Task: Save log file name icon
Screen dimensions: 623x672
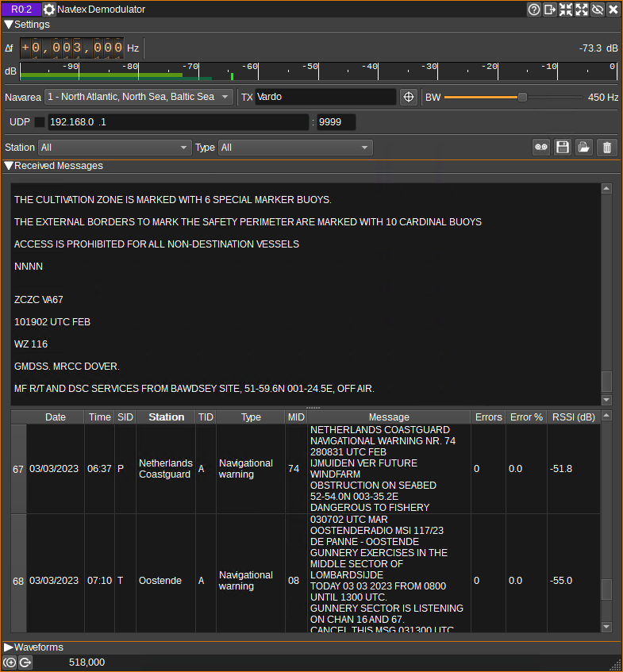Action: (563, 147)
